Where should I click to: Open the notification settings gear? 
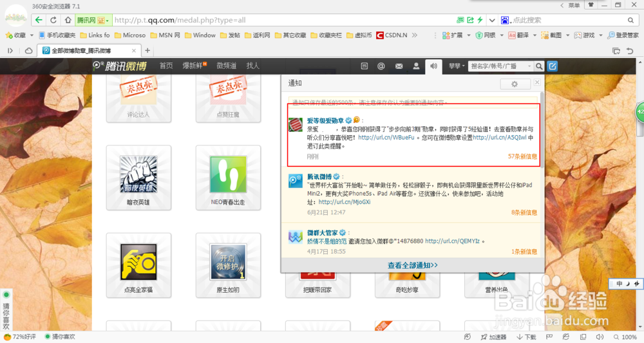(514, 84)
